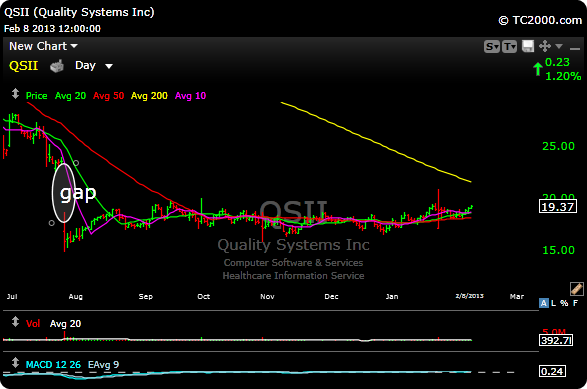587x389 pixels.
Task: Select the gap text annotation on chart
Action: [x=78, y=193]
